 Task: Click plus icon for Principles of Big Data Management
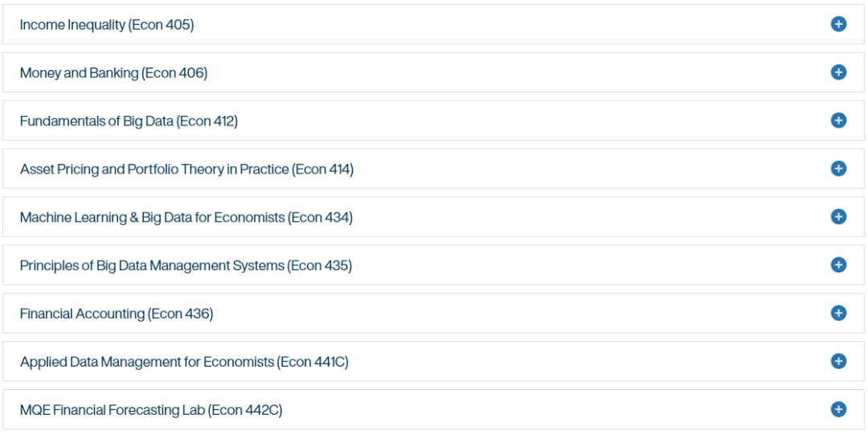[x=838, y=265]
